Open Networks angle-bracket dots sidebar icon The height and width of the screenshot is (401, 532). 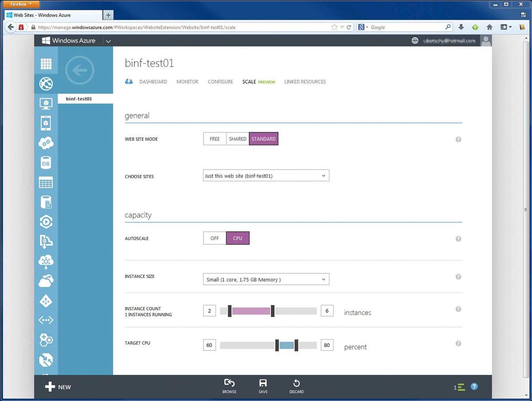point(46,320)
